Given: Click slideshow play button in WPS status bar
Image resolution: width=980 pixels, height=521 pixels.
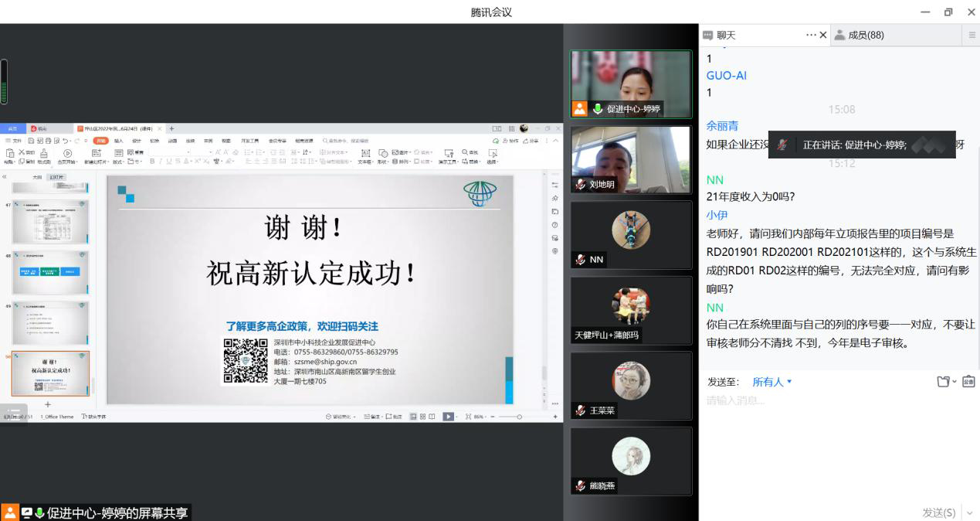Looking at the screenshot, I should coord(448,417).
